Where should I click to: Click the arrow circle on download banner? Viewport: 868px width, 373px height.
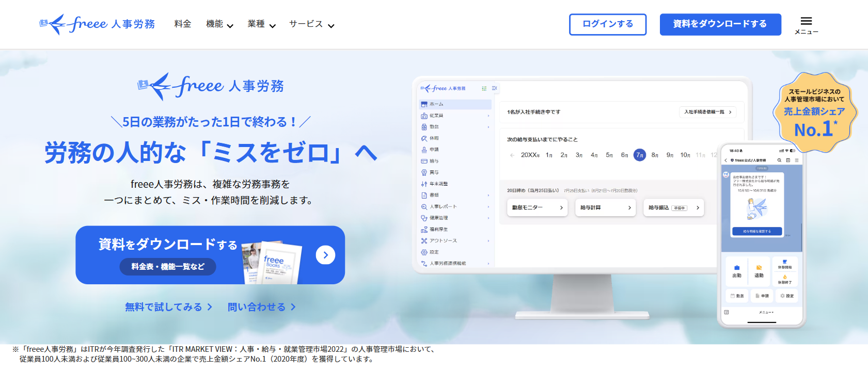(325, 255)
